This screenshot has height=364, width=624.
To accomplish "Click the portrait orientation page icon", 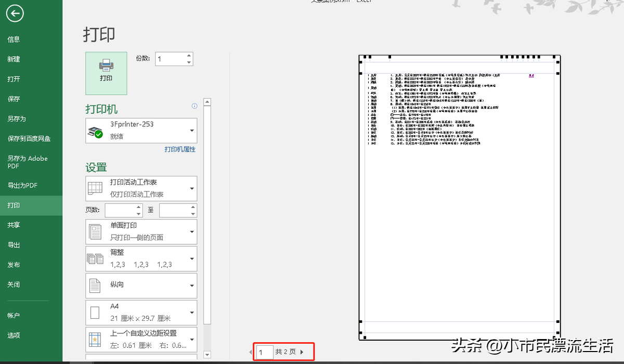I will (95, 285).
